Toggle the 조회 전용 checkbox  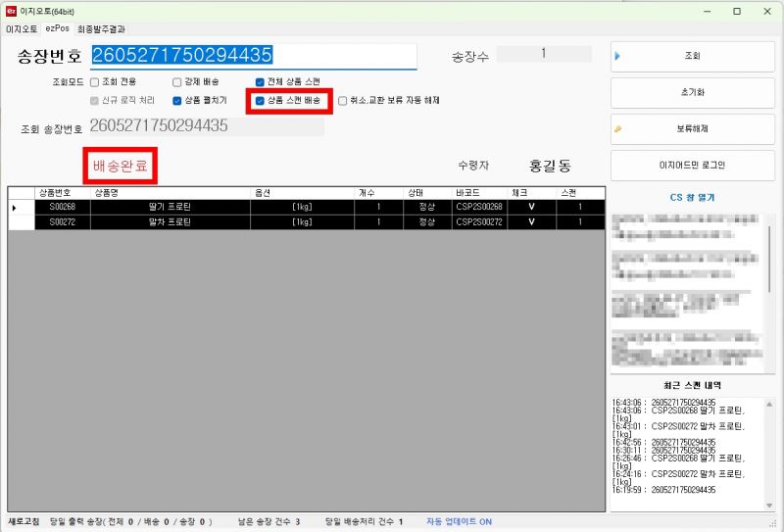94,82
